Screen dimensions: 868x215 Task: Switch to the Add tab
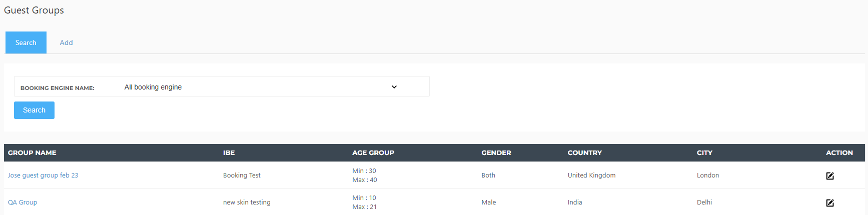coord(67,42)
